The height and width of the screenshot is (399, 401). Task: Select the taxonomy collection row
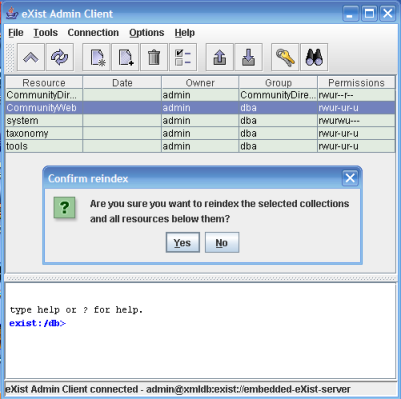click(x=200, y=133)
